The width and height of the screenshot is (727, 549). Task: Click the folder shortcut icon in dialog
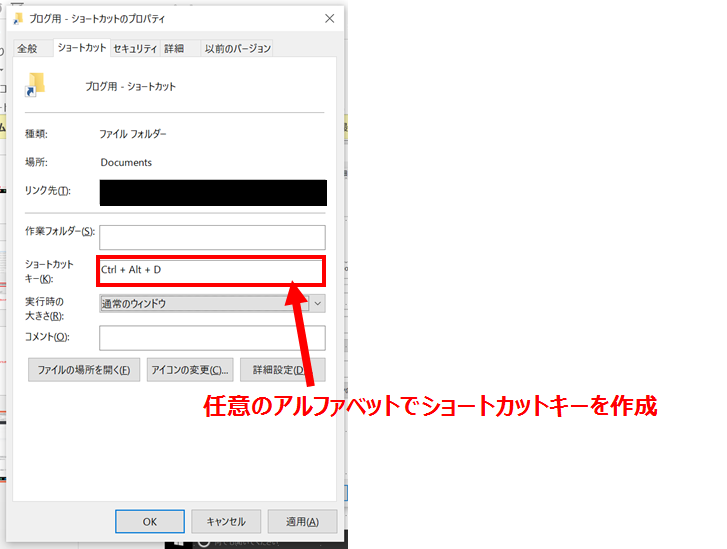tap(36, 84)
